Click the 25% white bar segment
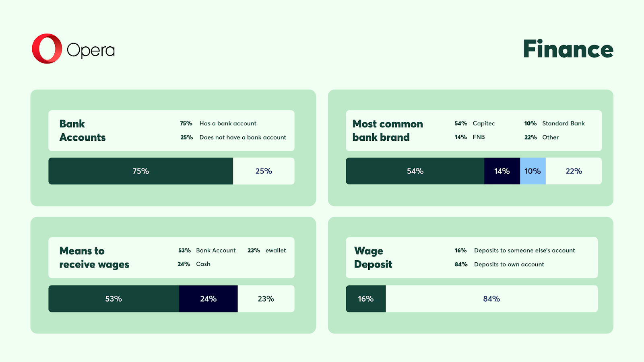644x362 pixels. tap(264, 171)
